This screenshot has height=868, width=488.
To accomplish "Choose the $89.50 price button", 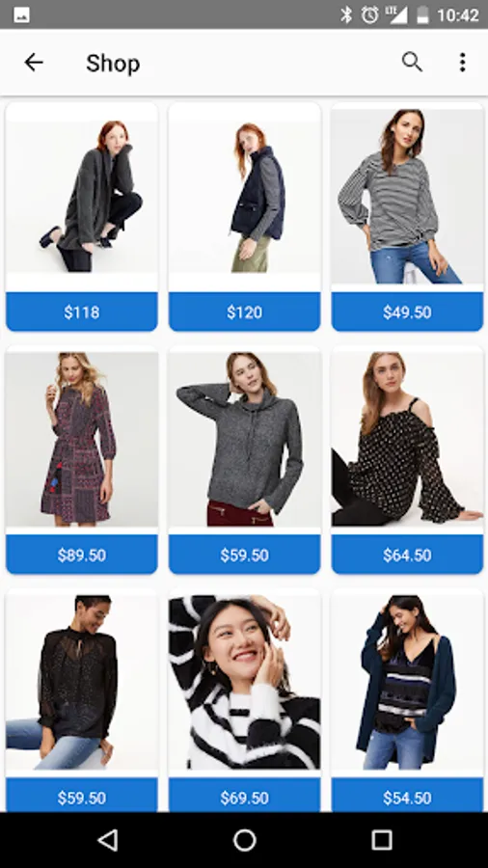I will pos(82,555).
